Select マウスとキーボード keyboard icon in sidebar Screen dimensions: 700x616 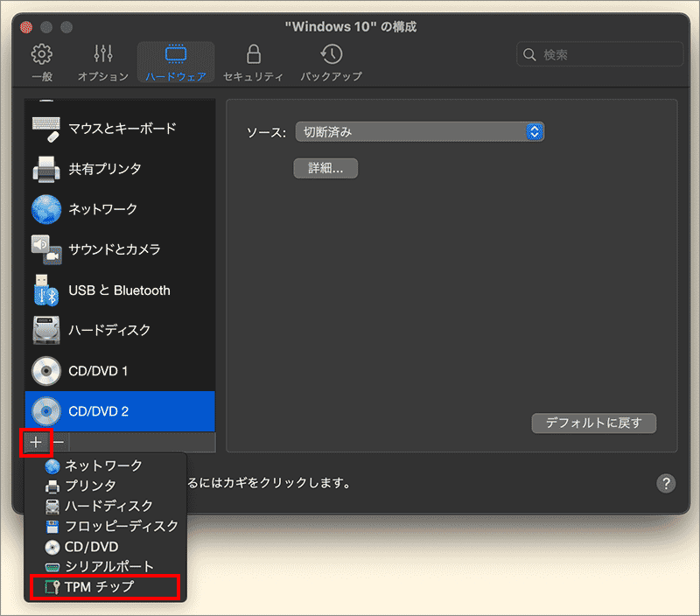tap(46, 129)
